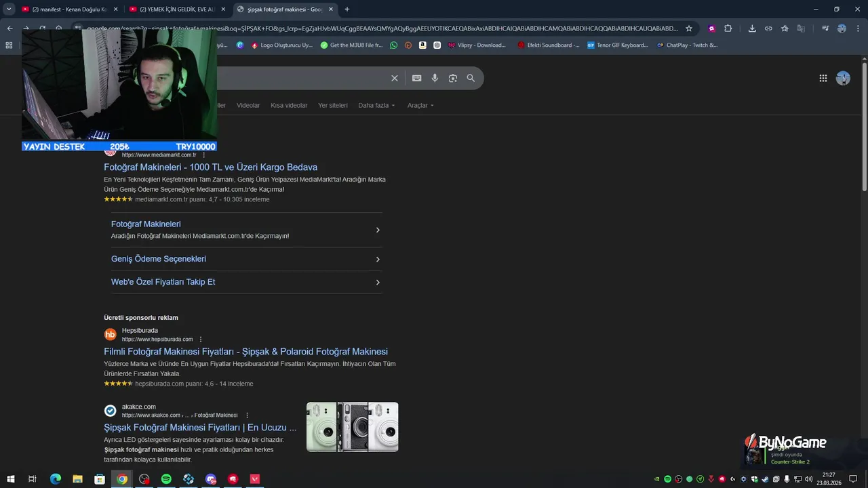This screenshot has width=868, height=488.
Task: Submit search with the magnifier icon
Action: [x=471, y=78]
